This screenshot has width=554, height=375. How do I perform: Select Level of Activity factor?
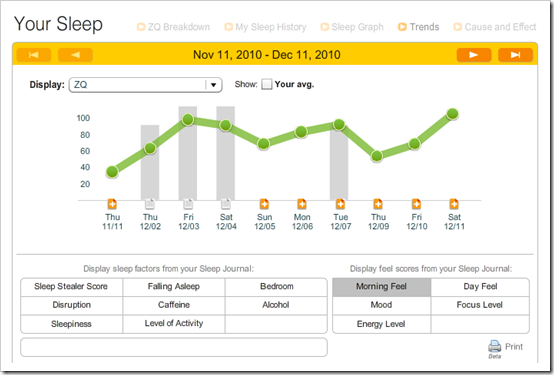174,324
